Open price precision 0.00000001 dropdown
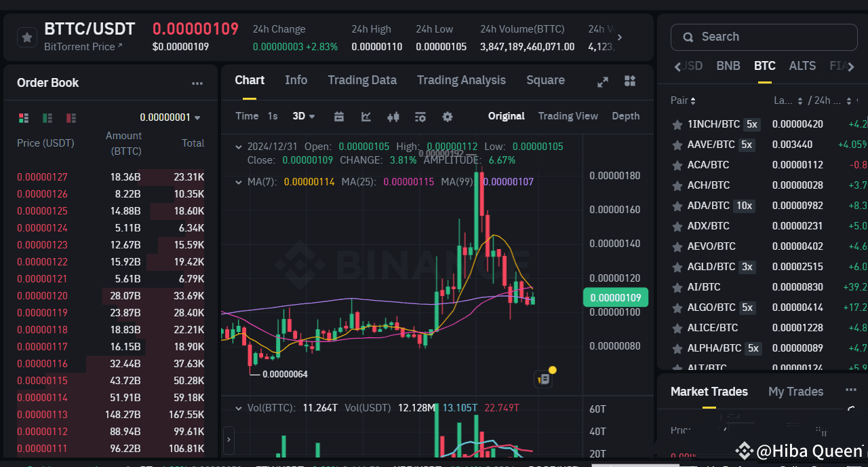Viewport: 868px width, 467px height. tap(170, 117)
